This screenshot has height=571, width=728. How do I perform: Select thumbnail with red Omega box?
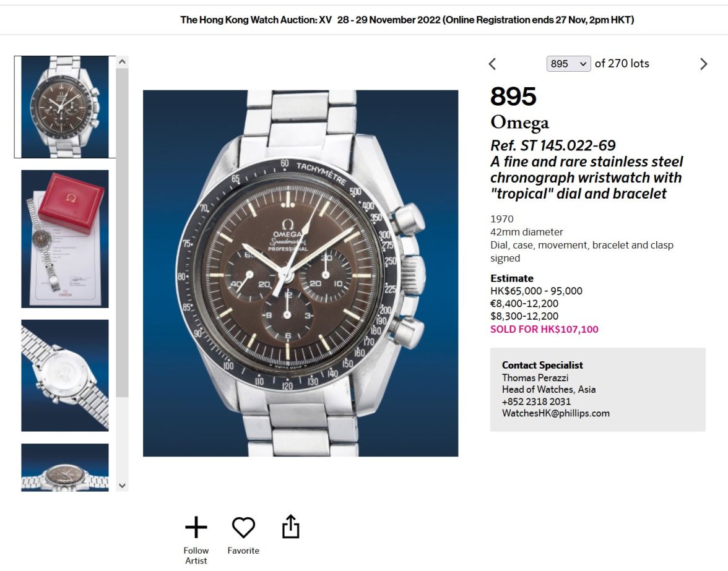(x=65, y=239)
